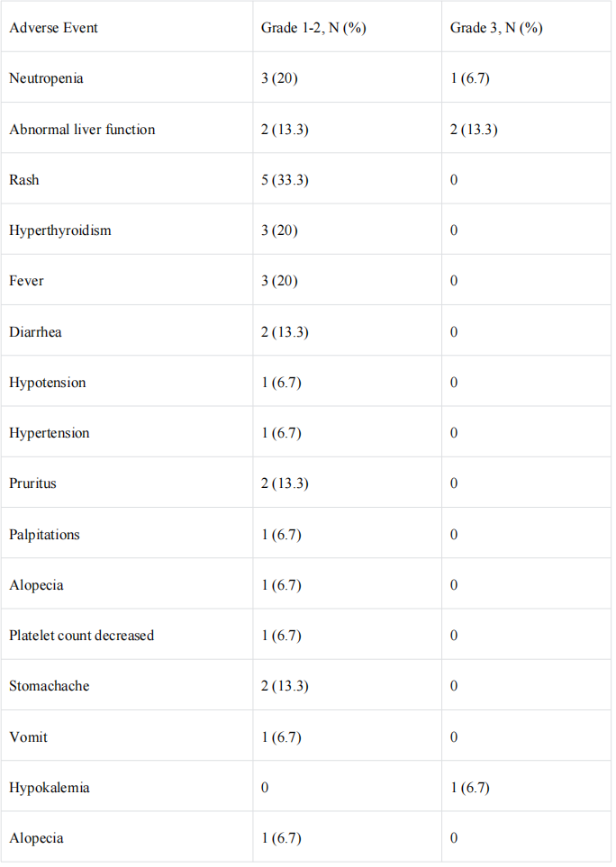Viewport: 616px width, 867px height.
Task: Click the 'Platelet count decreased' cell
Action: (x=81, y=636)
